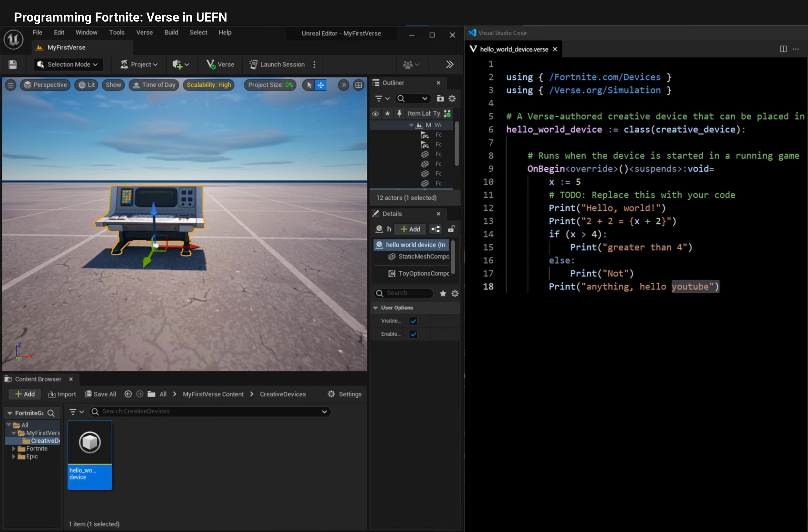This screenshot has width=808, height=532.
Task: Open the Build menu
Action: pos(171,33)
